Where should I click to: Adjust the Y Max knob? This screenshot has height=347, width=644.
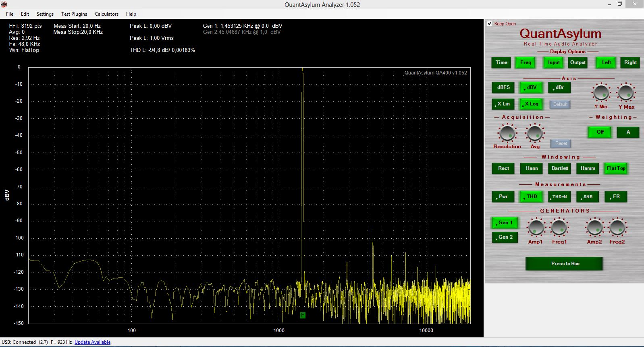[626, 93]
